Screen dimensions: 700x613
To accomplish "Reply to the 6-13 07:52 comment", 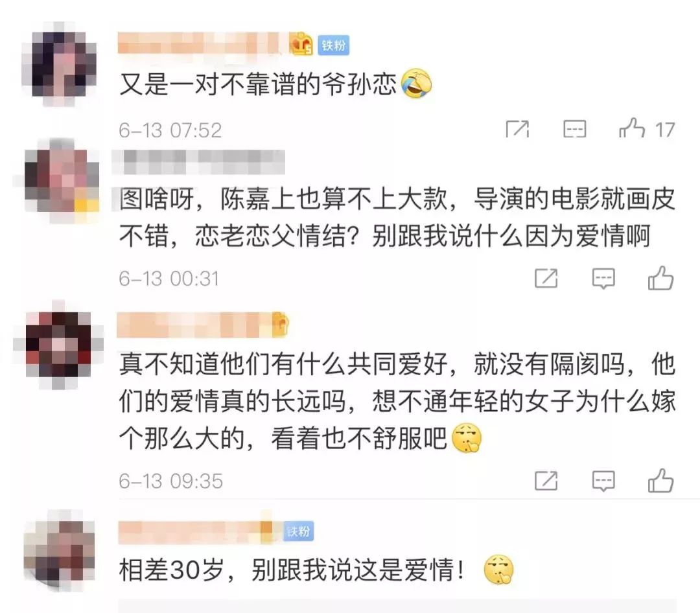I will pos(574,129).
